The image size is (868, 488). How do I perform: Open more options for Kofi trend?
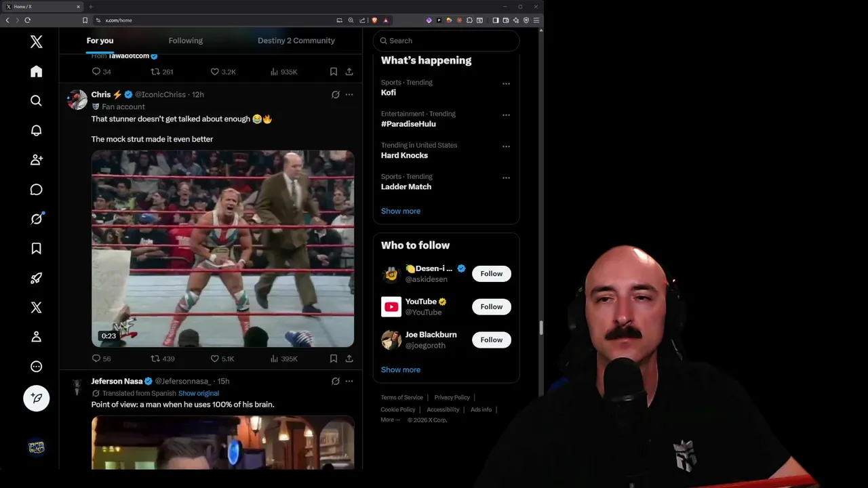tap(506, 84)
